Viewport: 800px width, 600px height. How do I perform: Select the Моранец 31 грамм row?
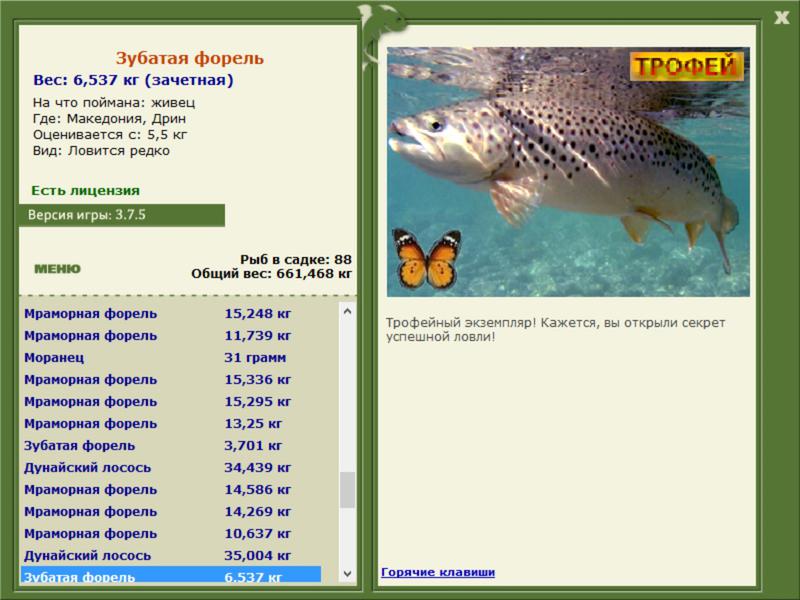point(171,357)
